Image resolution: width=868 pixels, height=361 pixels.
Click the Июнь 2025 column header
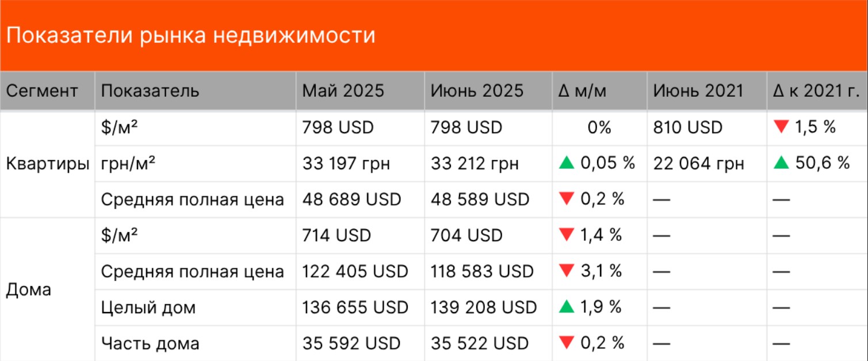click(477, 91)
